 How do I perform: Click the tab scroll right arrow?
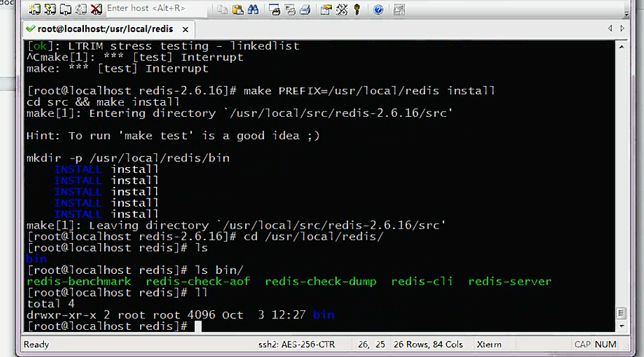(622, 28)
